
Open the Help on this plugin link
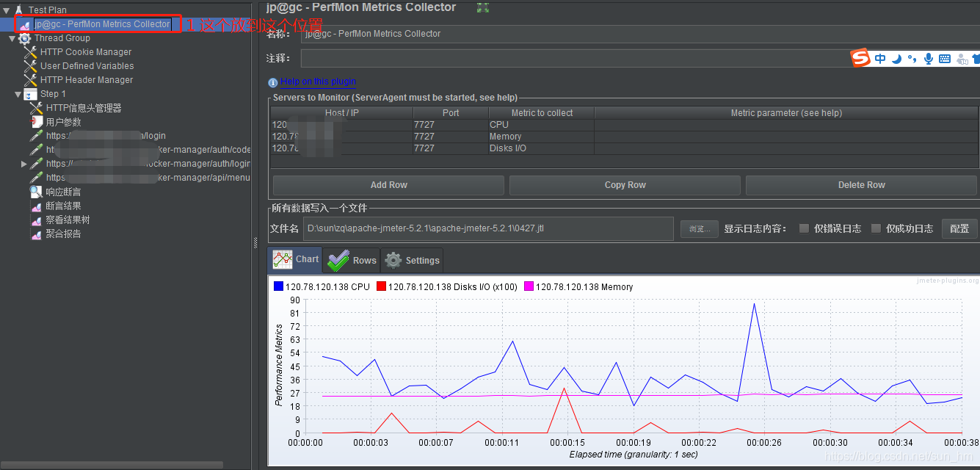319,82
